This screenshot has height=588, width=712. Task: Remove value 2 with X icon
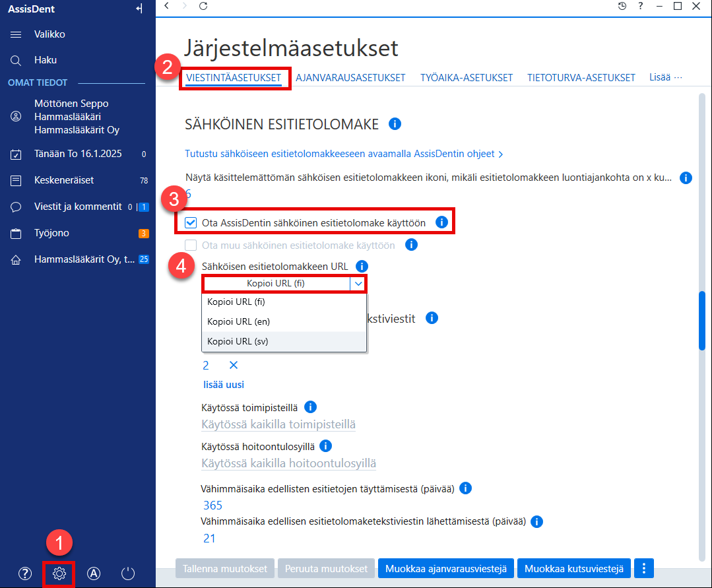tap(234, 365)
